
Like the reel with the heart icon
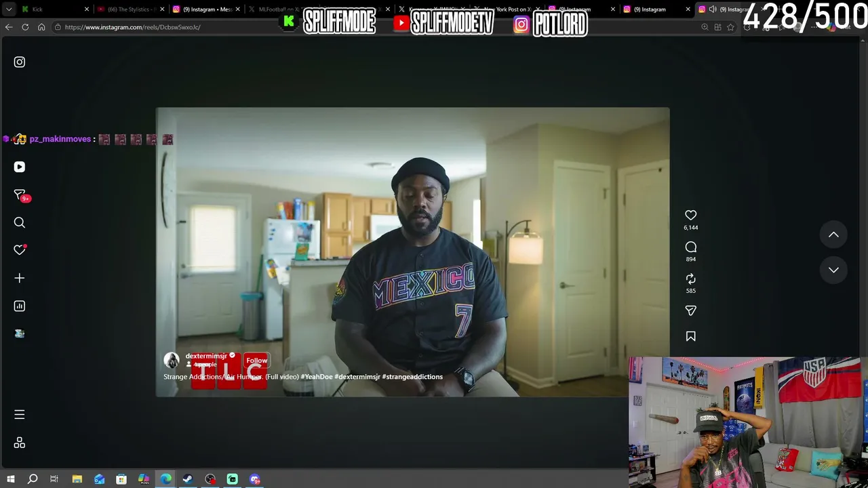point(691,215)
